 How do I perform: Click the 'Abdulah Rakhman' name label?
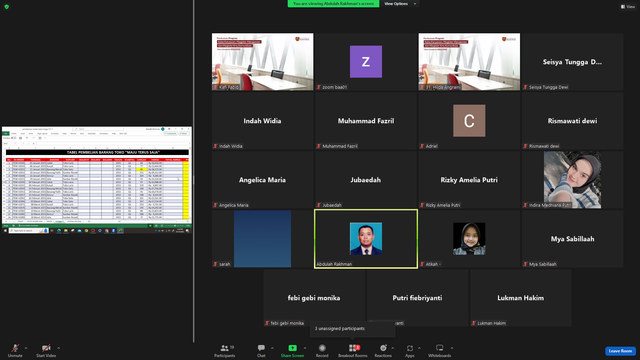[334, 264]
